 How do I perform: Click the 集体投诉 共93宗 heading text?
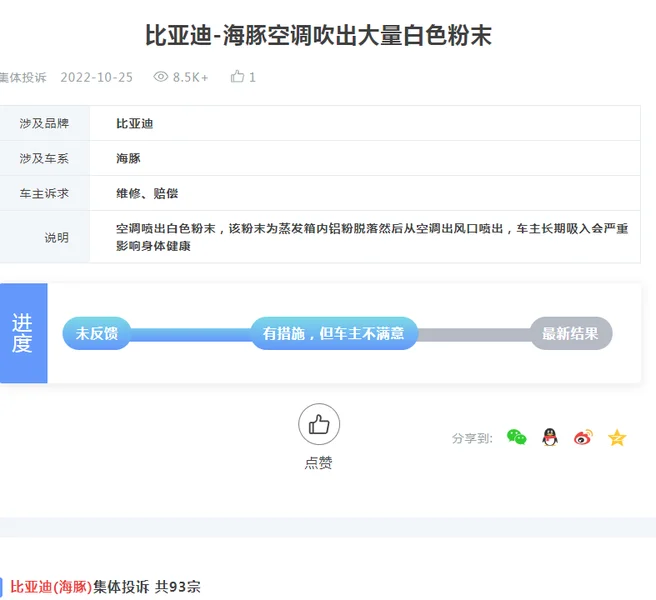click(147, 587)
